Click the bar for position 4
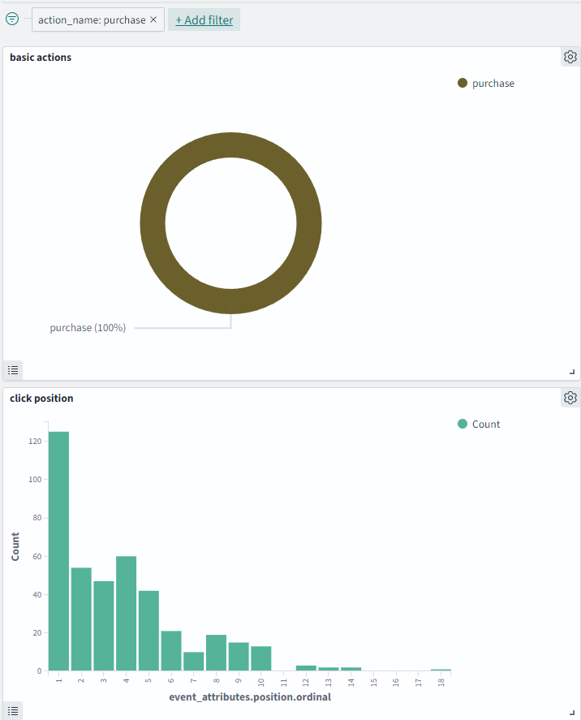Image resolution: width=581 pixels, height=720 pixels. point(126,613)
